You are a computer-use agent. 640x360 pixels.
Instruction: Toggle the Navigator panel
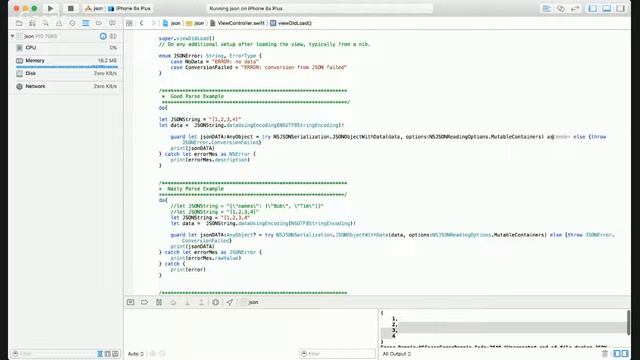click(x=593, y=8)
